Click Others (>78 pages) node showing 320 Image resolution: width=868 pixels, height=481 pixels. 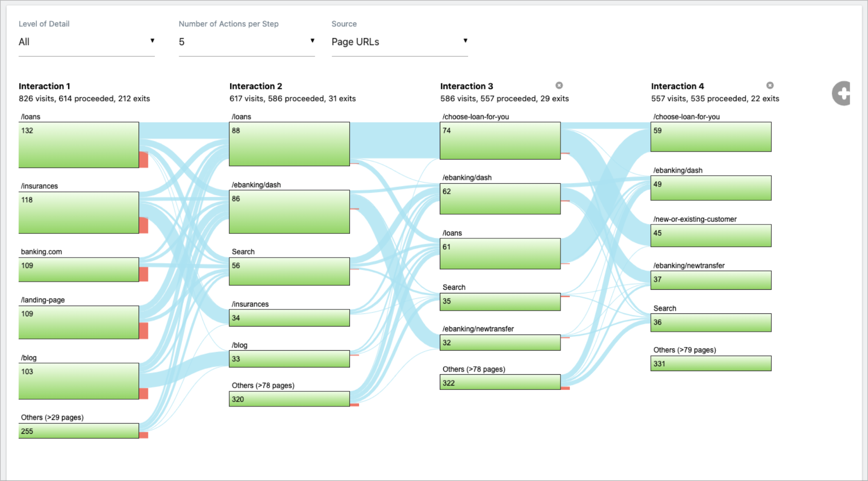point(289,399)
